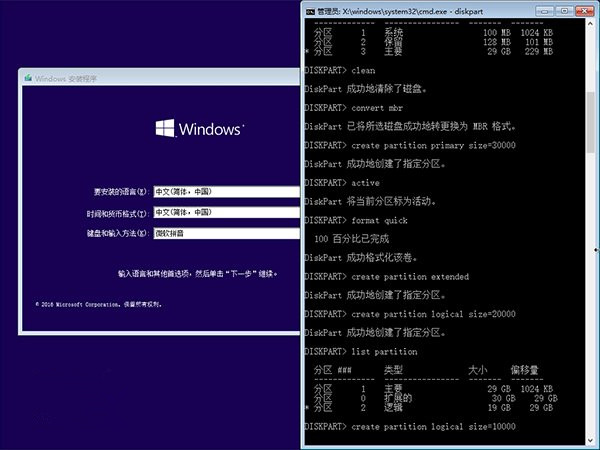
Task: Click the '类型' column header in cmd
Action: 393,370
